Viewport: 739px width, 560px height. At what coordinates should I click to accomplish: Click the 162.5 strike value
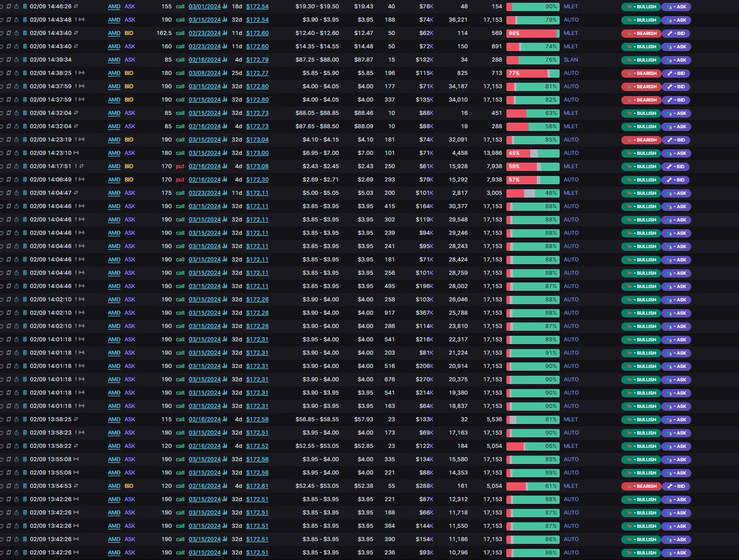[164, 33]
